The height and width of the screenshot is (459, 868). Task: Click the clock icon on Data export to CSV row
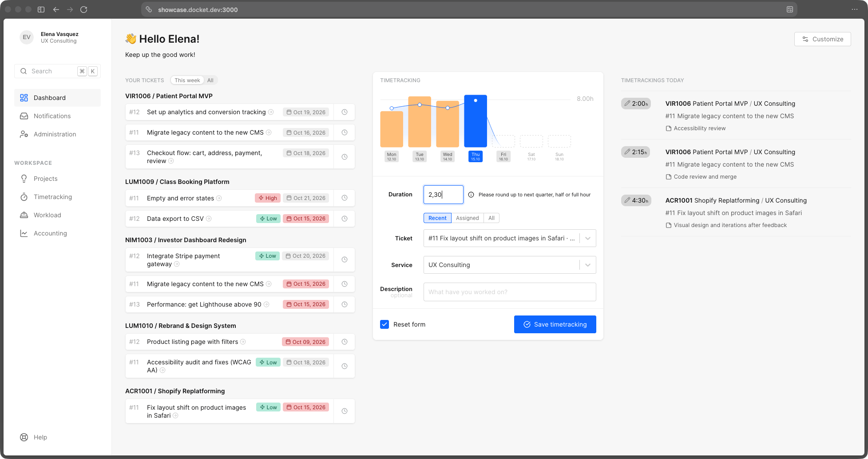pos(345,219)
